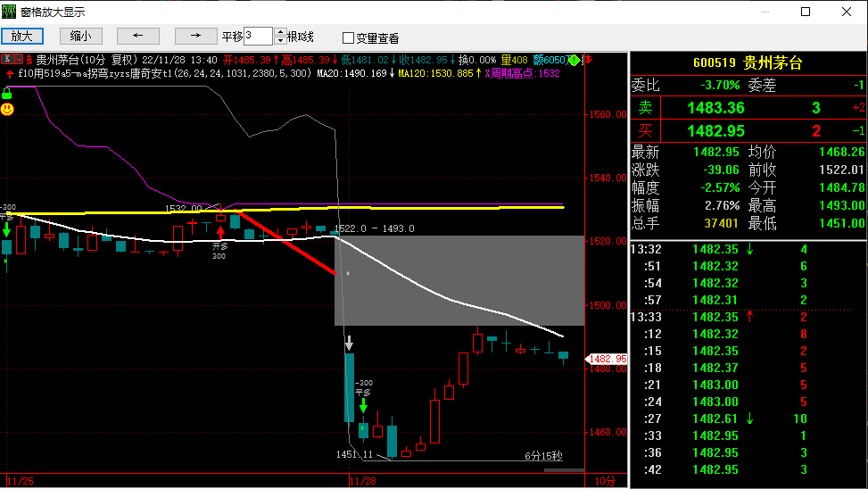
Task: Click the 最高 value 1493.00
Action: 841,205
